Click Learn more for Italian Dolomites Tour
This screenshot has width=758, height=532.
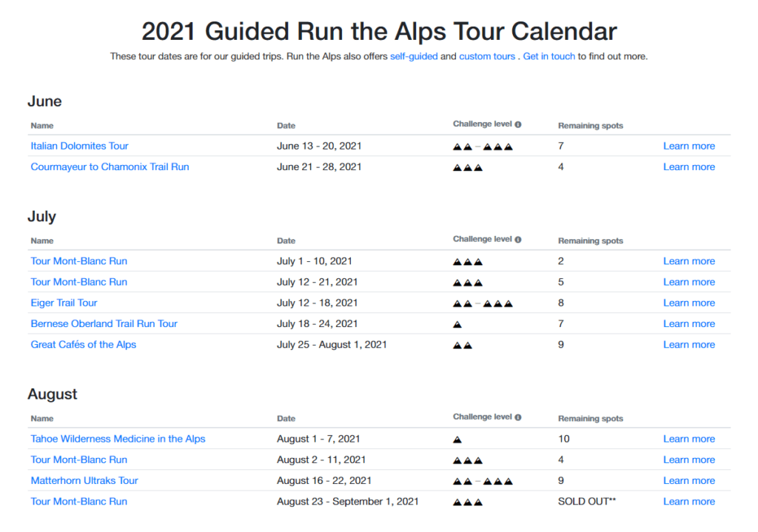tap(688, 146)
